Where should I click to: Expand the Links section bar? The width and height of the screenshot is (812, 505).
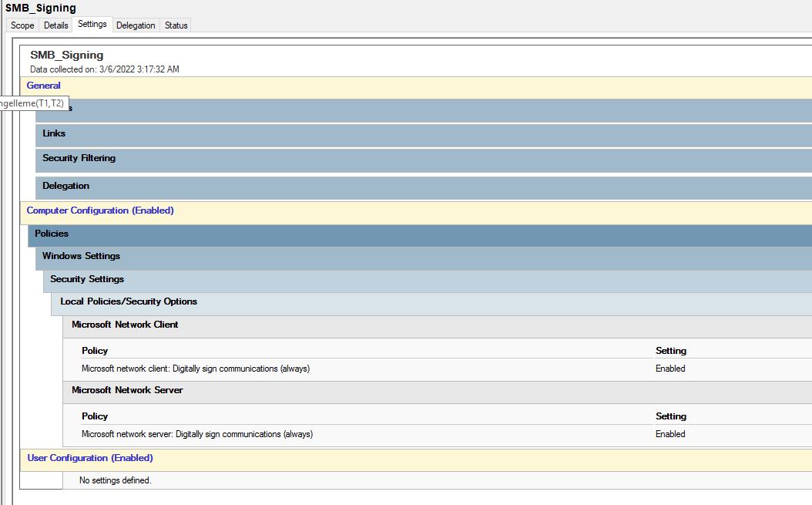[x=54, y=133]
